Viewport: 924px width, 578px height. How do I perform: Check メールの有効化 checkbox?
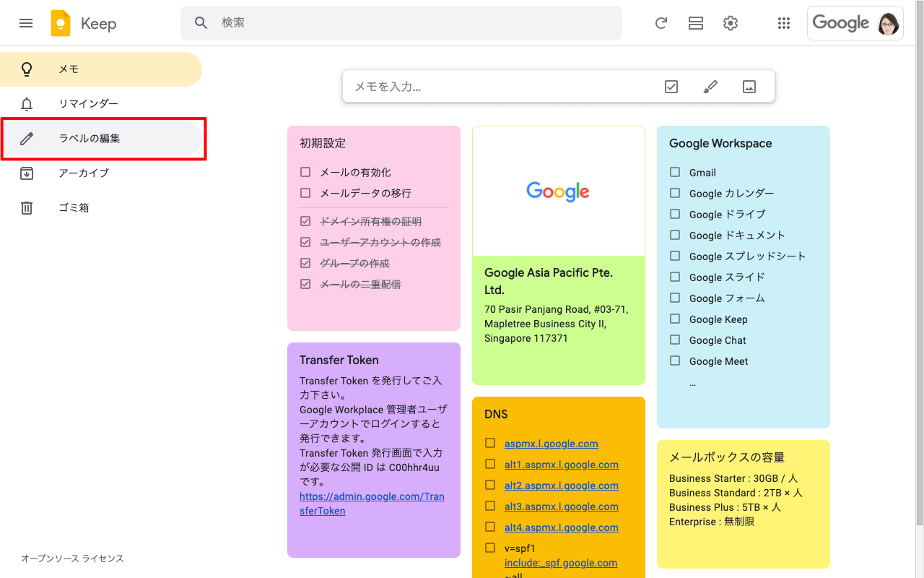[305, 172]
